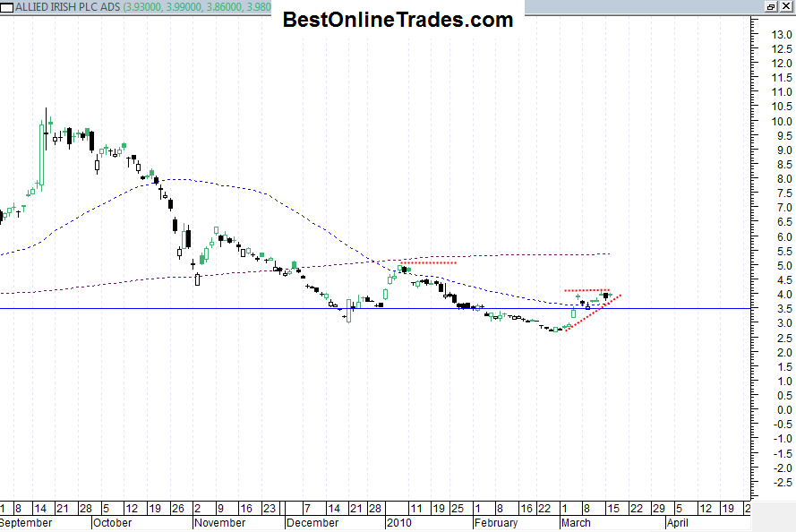
Task: Click the 8.0 price axis label
Action: [785, 179]
